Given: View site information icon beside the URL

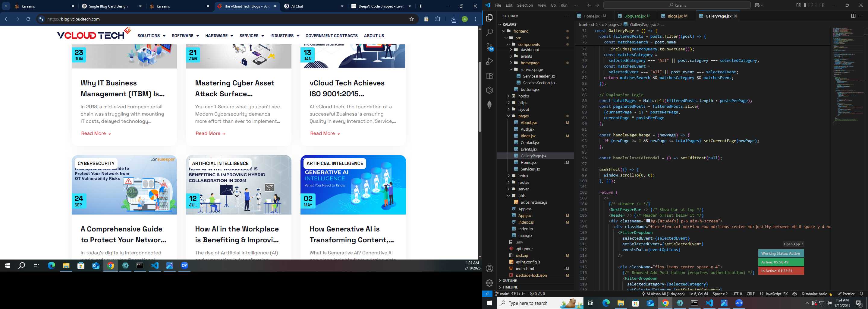Looking at the screenshot, I should click(41, 19).
